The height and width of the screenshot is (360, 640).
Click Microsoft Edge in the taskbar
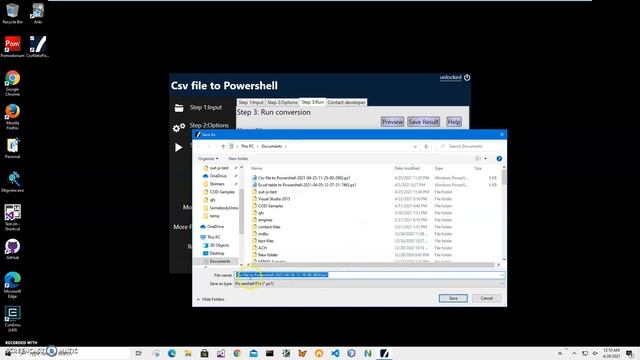tap(172, 353)
